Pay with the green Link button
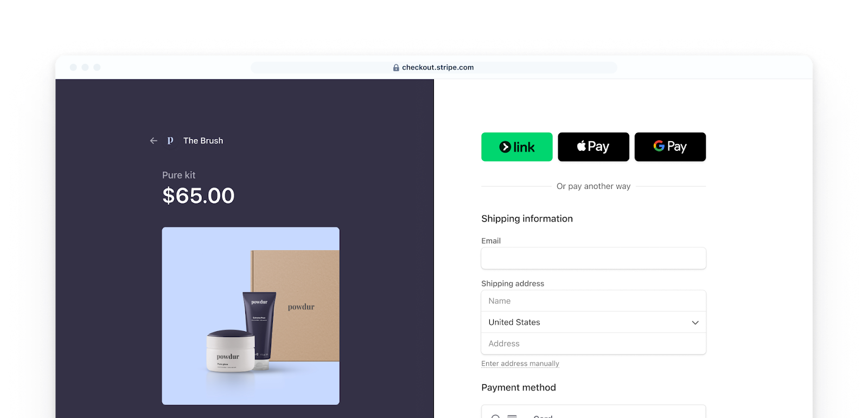The image size is (868, 418). (x=517, y=147)
